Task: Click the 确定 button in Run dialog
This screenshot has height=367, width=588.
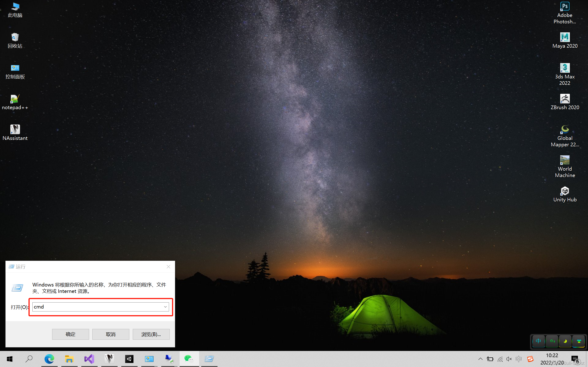Action: point(71,334)
